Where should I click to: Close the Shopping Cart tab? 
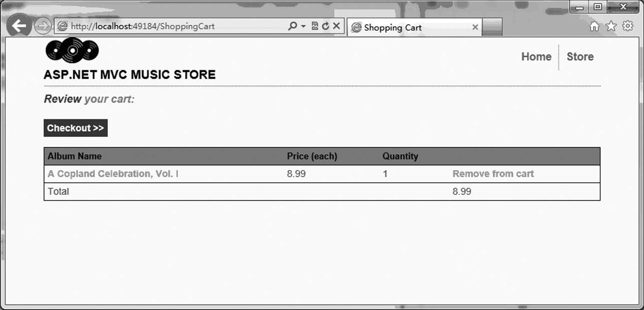[x=475, y=27]
